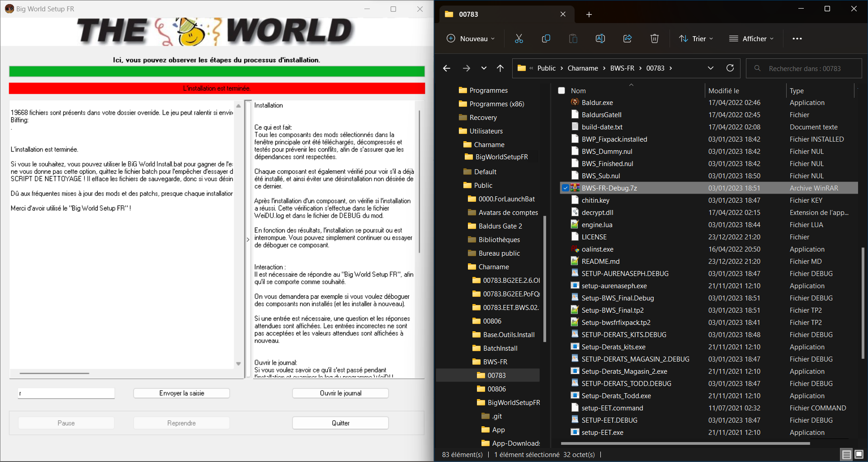Click the horizontal scrollbar under the install log
This screenshot has height=462, width=868.
point(54,373)
